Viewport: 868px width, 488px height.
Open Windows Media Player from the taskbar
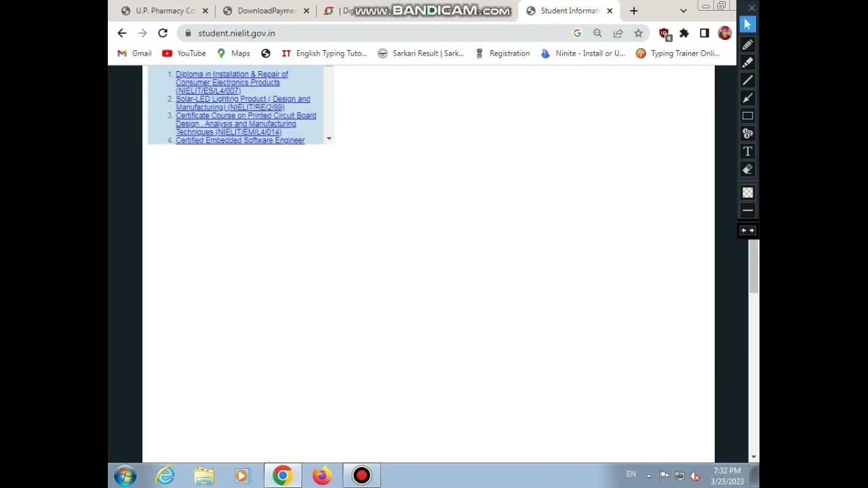pyautogui.click(x=242, y=476)
